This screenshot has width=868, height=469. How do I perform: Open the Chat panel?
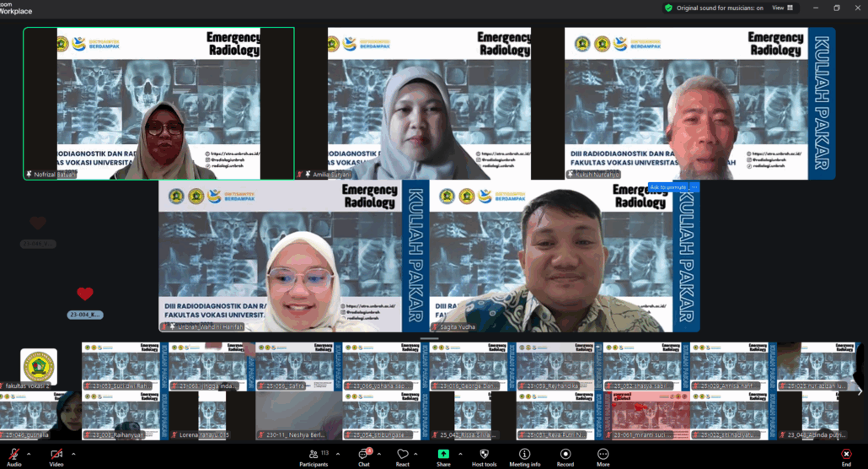pyautogui.click(x=364, y=456)
